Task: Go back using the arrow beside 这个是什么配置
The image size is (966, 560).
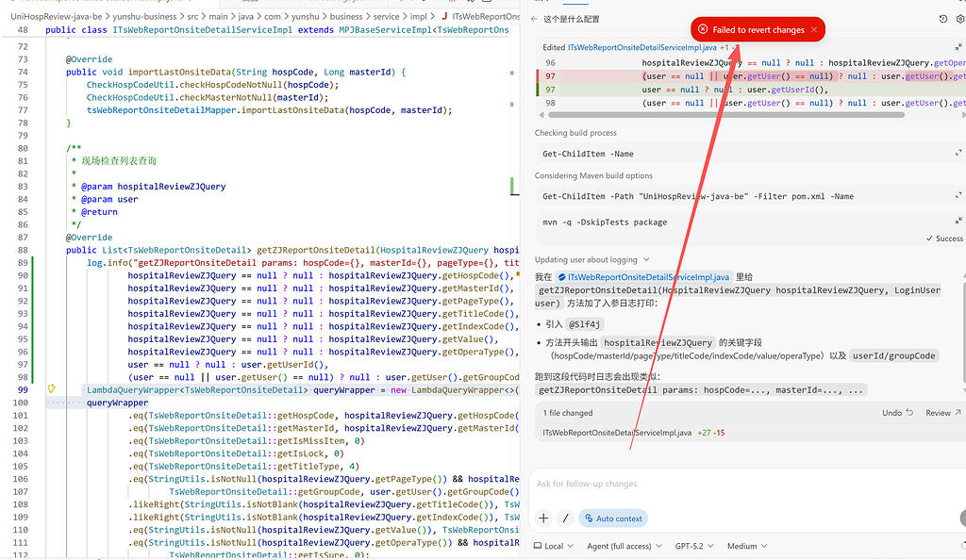Action: click(534, 19)
